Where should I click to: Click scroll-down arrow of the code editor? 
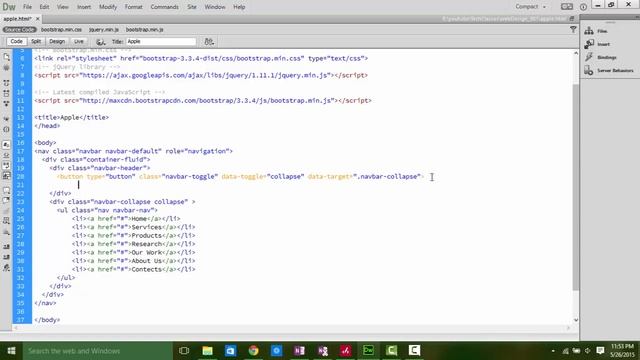point(576,320)
